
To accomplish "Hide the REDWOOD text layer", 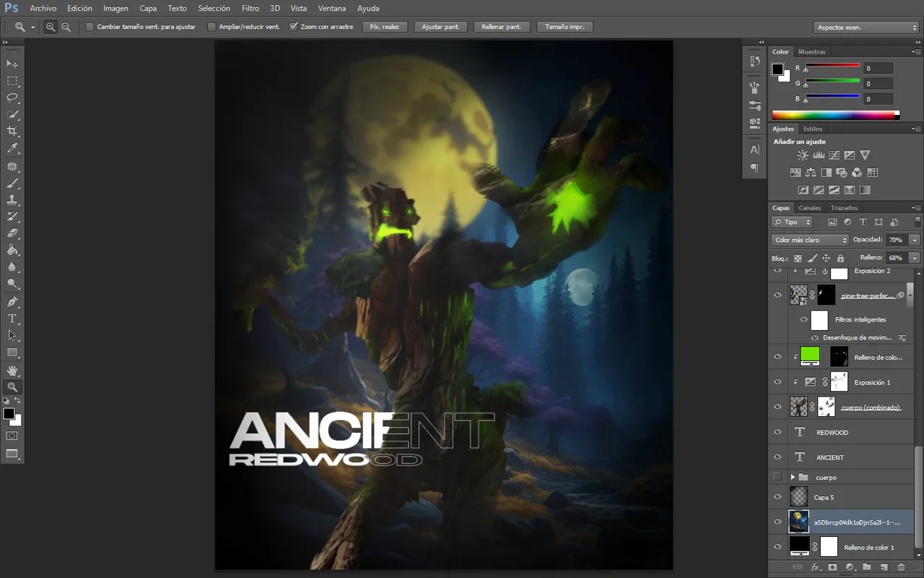I will pos(777,432).
